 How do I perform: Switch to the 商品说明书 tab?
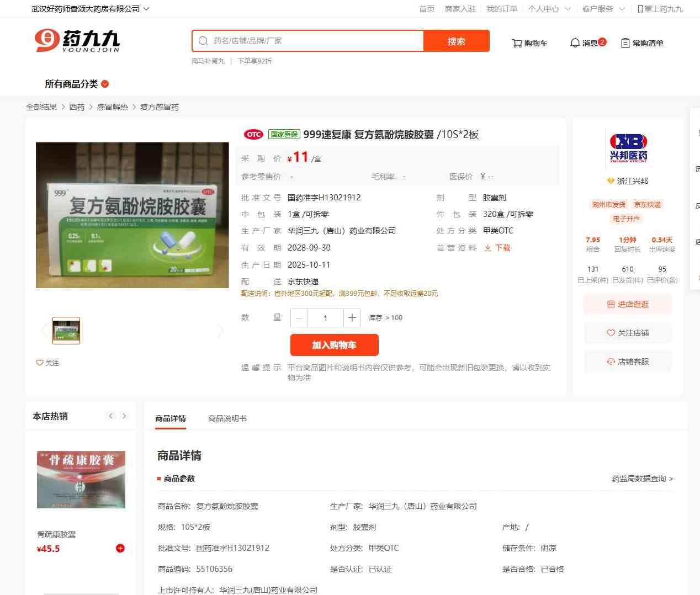click(x=227, y=418)
